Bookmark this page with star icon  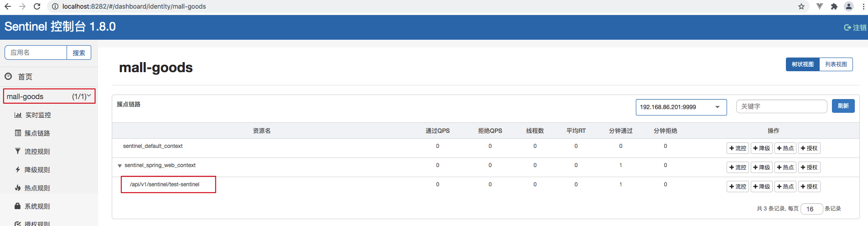coord(801,6)
